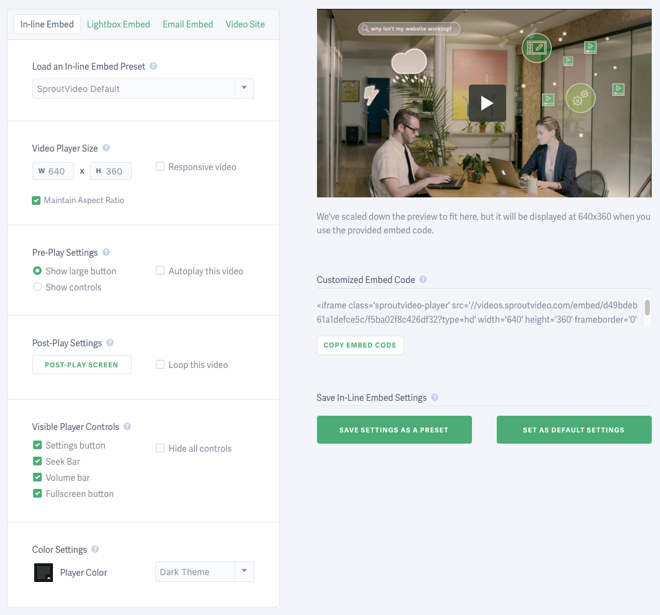Uncheck Maintain Aspect Ratio
This screenshot has width=660, height=615.
[36, 200]
